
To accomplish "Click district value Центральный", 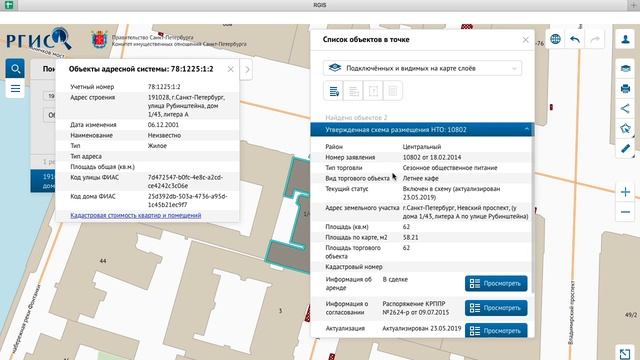I will point(422,147).
